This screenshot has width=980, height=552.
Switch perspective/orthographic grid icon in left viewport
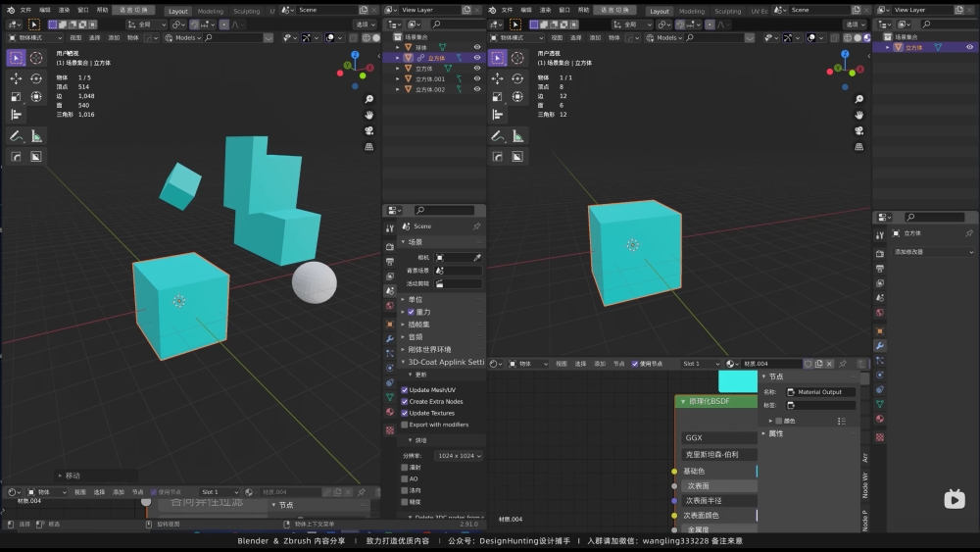point(369,146)
